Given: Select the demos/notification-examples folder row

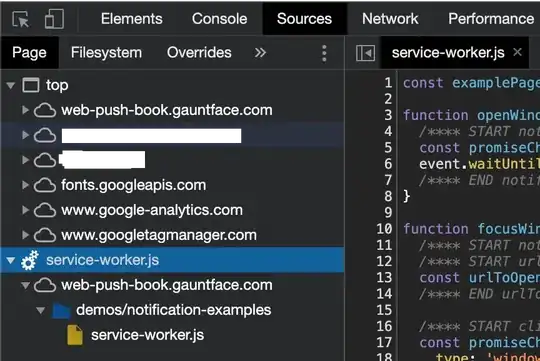Looking at the screenshot, I should click(x=172, y=310).
